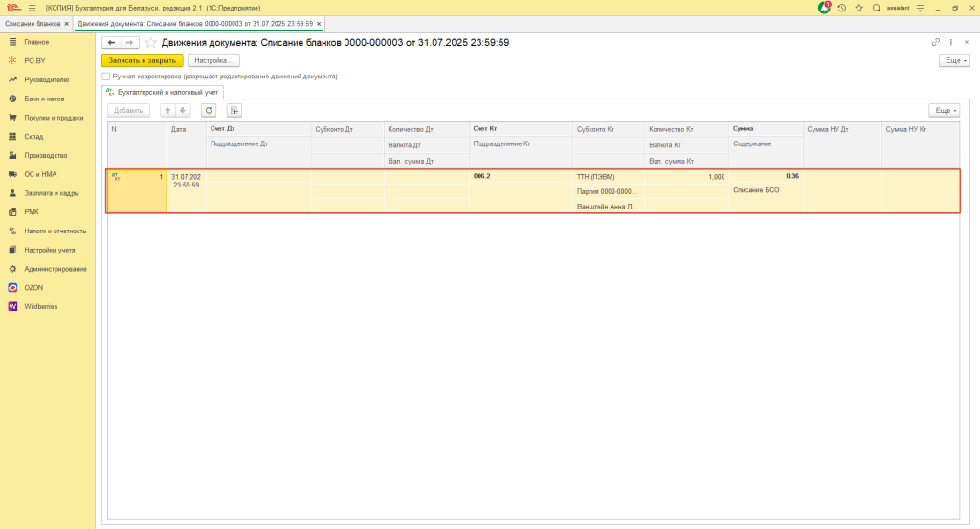
Task: Select the 1,000 quantity cell
Action: (x=686, y=177)
